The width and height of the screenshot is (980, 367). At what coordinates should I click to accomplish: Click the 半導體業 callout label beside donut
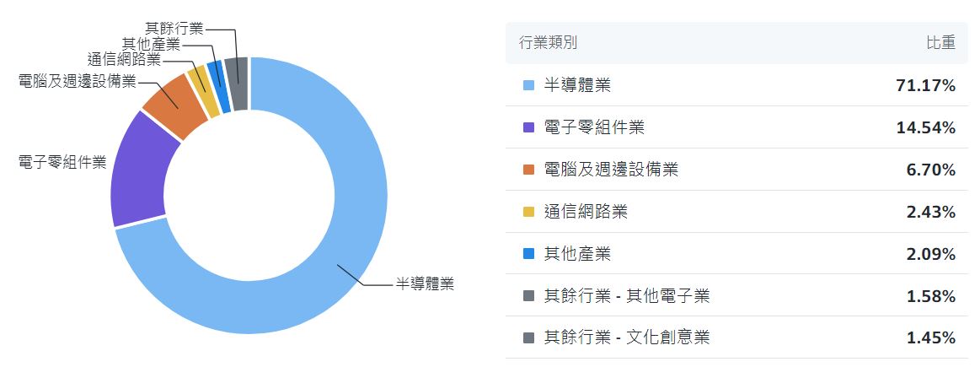(425, 283)
